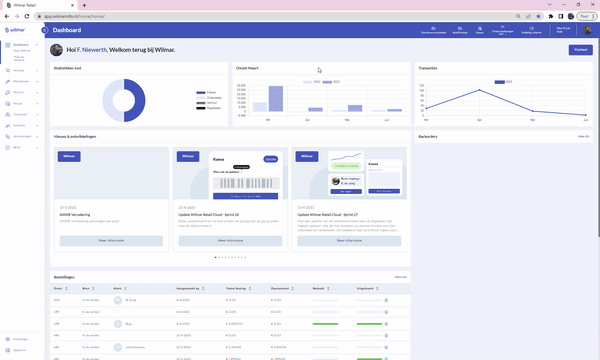Click the Alles zien link above the Bestellingen table
Screen dimensions: 600x360
pos(401,277)
